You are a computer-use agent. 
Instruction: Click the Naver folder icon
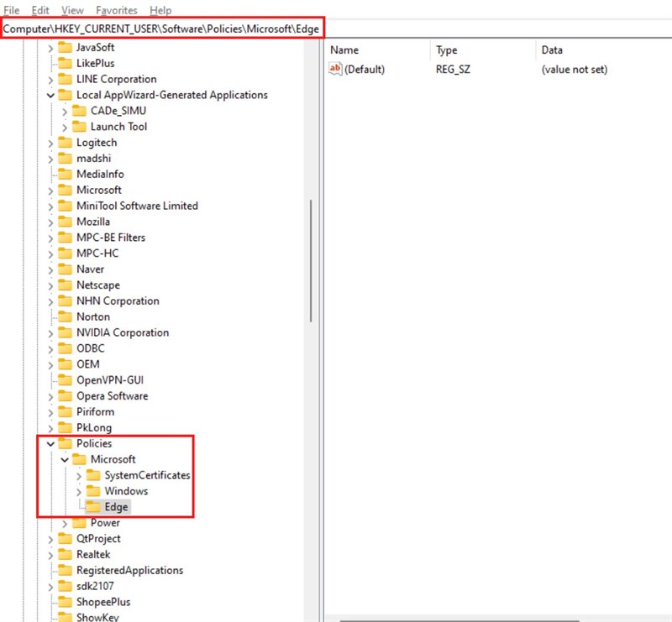pos(65,269)
